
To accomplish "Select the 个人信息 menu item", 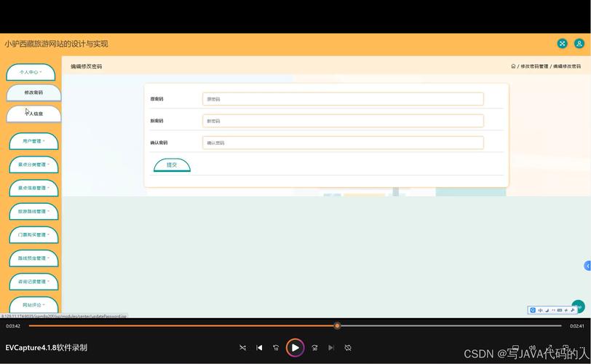I will (33, 114).
